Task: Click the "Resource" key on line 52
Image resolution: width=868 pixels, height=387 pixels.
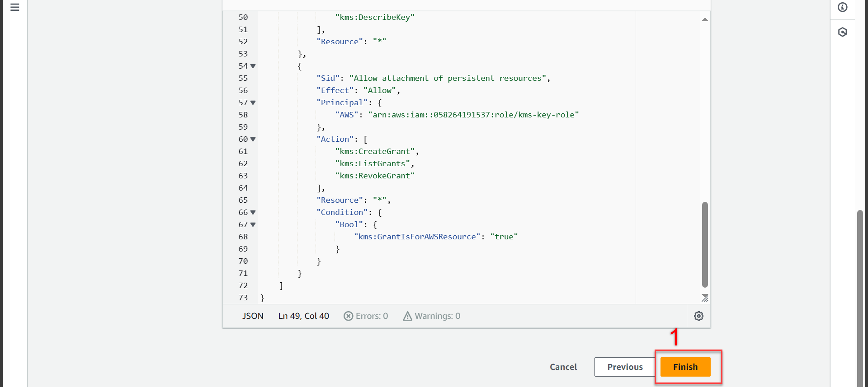Action: click(340, 42)
